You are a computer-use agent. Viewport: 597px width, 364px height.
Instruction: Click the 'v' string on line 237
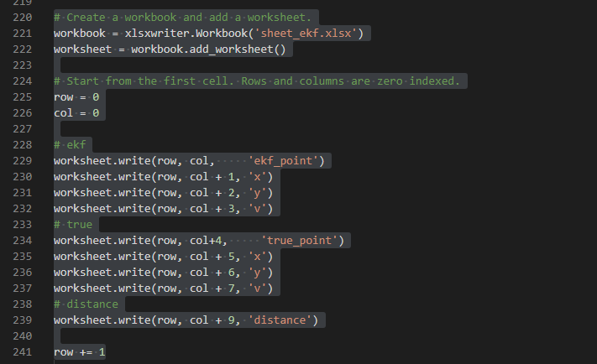(x=258, y=289)
